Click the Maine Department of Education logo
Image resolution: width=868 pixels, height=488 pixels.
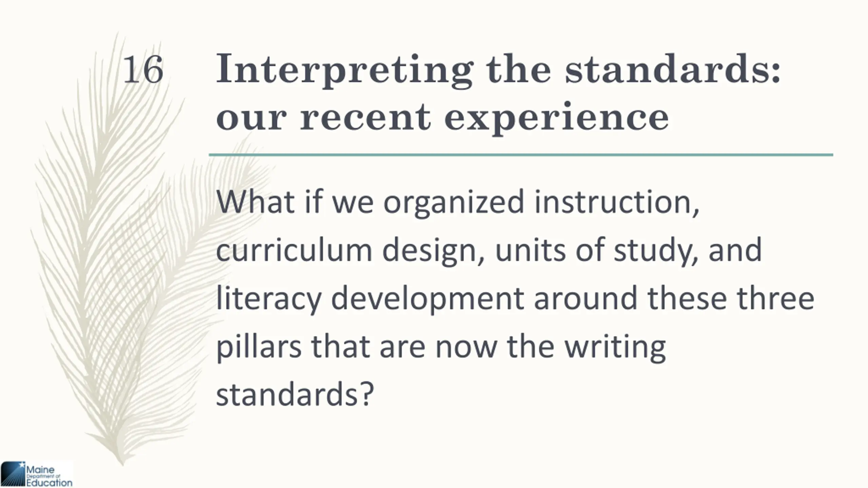click(37, 474)
